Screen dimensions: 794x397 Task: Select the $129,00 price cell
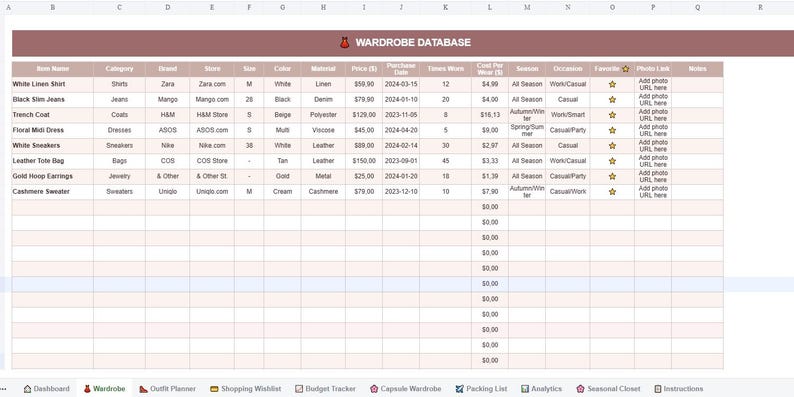click(x=364, y=115)
